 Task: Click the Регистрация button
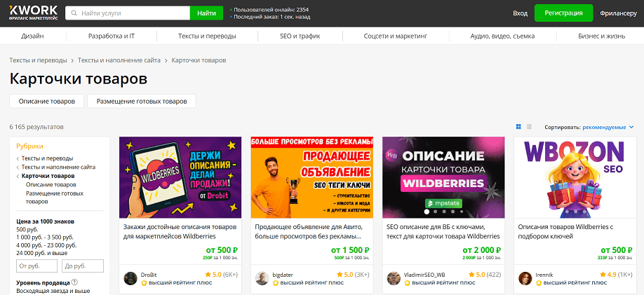(x=563, y=13)
